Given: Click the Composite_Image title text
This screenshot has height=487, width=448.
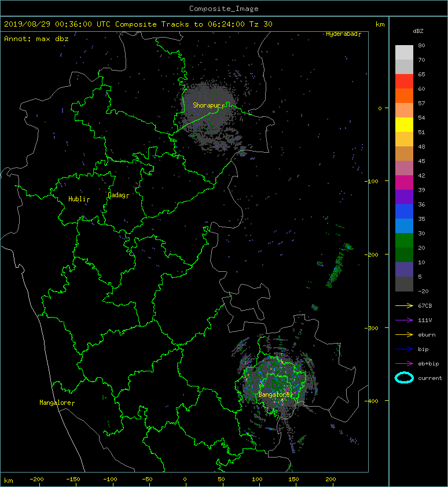Looking at the screenshot, I should tap(224, 9).
